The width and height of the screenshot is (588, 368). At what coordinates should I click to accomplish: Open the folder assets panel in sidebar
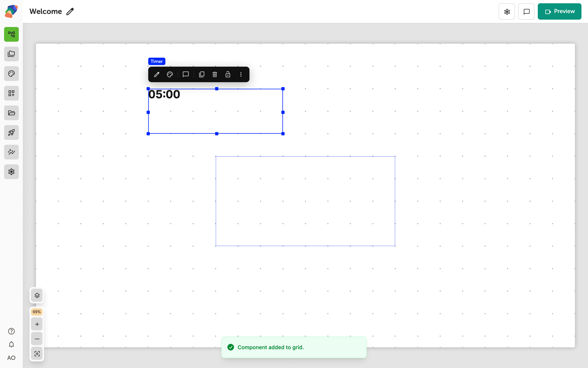(x=11, y=113)
